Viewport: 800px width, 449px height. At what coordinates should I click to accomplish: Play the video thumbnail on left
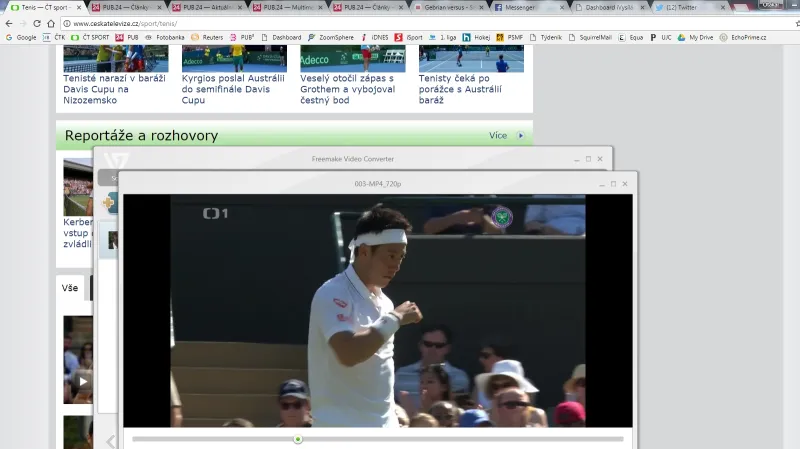[x=82, y=380]
